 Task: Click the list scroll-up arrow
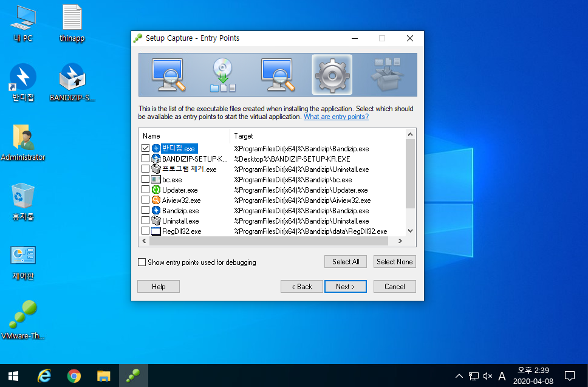tap(410, 134)
